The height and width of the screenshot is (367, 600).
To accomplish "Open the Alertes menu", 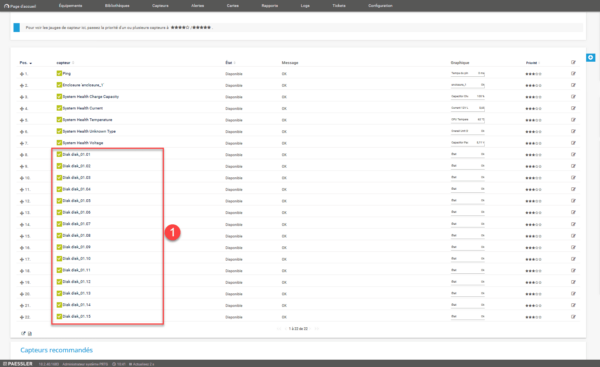I will pos(197,6).
